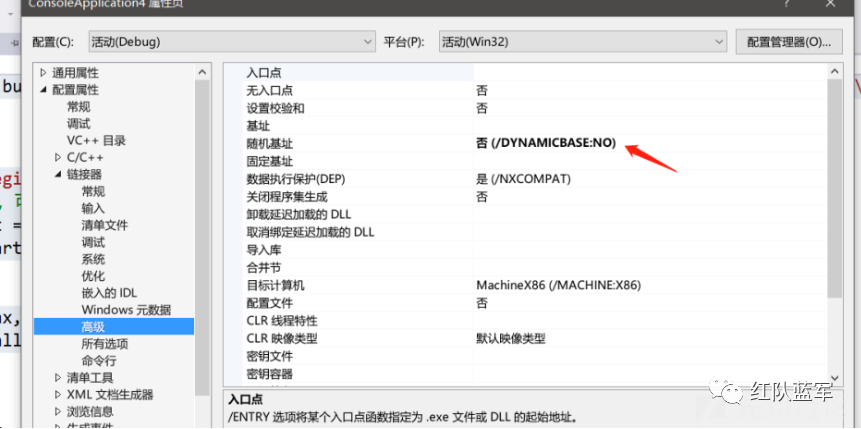Select 所有选项 under 链接器
Screen dimensions: 861x429
point(104,344)
